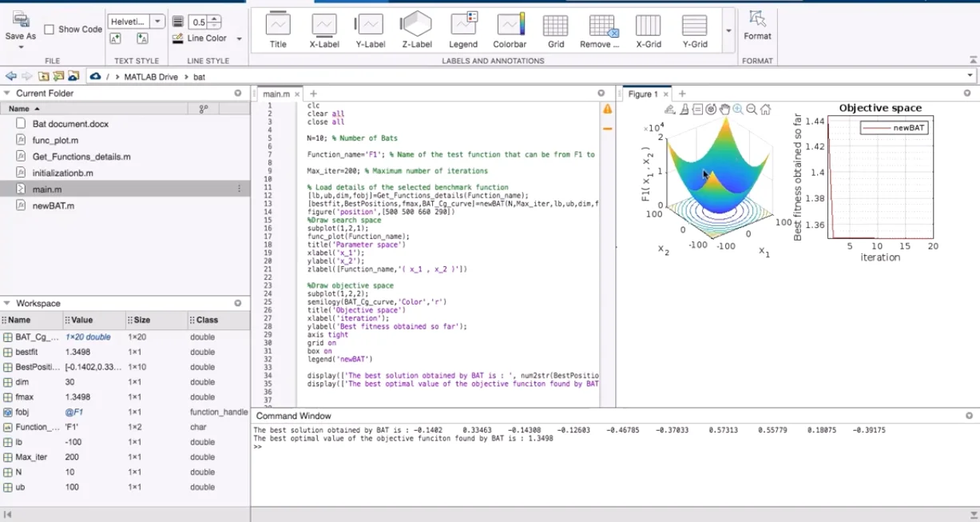The image size is (980, 522).
Task: Click the Rotate 3D axes tool
Action: [711, 110]
